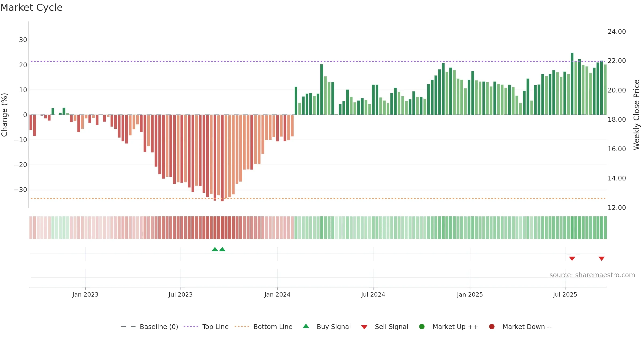The width and height of the screenshot is (644, 362).
Task: Click the 24.00 price axis label
Action: coord(617,32)
